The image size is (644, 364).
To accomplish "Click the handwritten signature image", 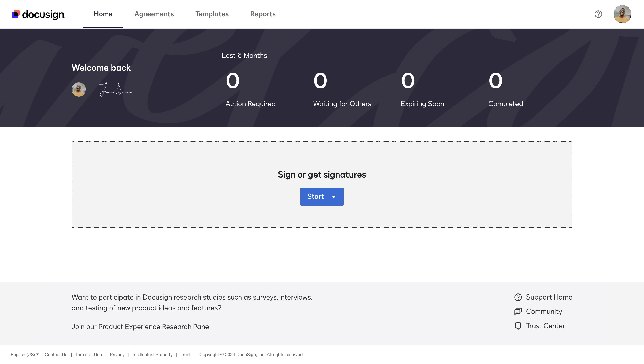I will [x=115, y=90].
